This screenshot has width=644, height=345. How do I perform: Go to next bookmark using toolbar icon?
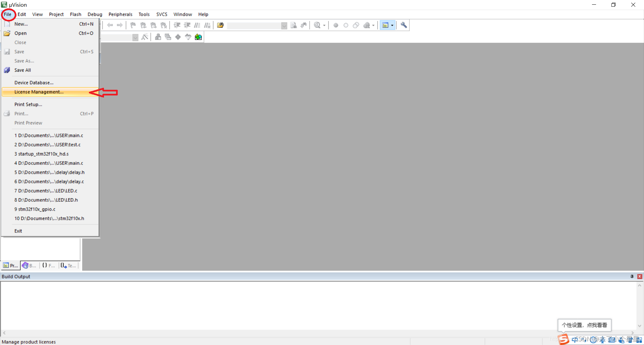click(x=154, y=25)
